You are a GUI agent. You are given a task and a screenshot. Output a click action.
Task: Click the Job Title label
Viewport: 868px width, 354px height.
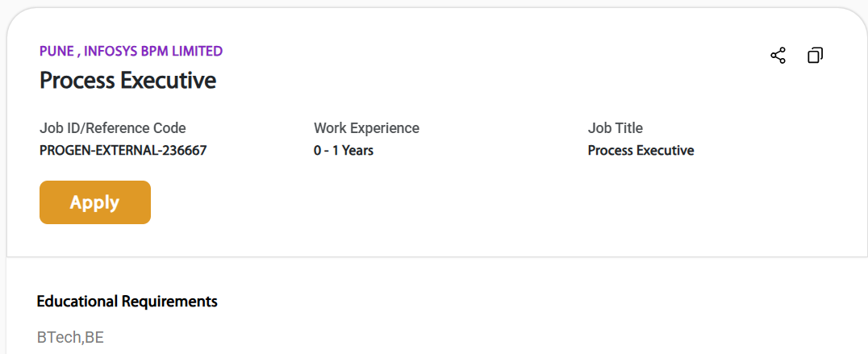click(x=615, y=128)
